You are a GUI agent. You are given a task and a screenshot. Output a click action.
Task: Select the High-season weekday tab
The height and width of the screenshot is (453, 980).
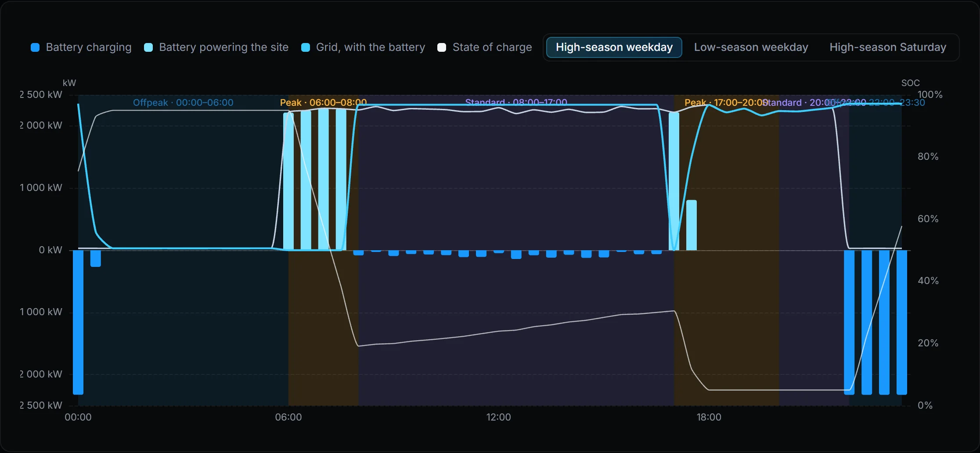pyautogui.click(x=614, y=47)
